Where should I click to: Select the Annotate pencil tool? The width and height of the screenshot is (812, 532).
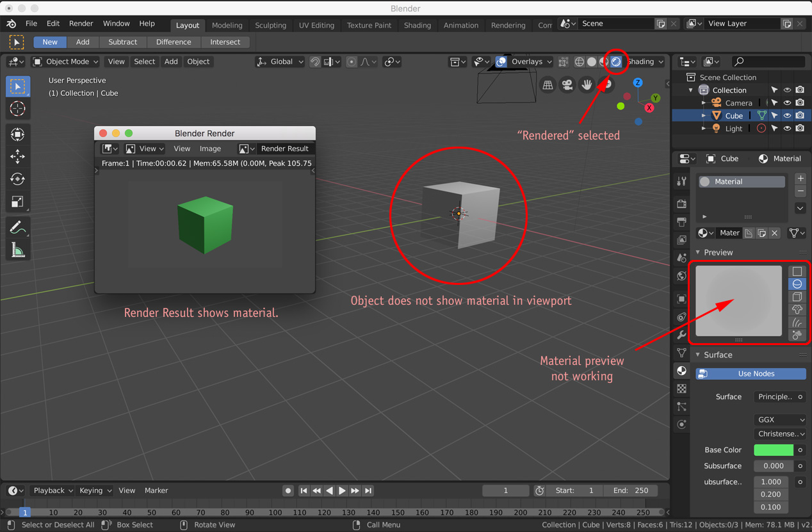[18, 227]
